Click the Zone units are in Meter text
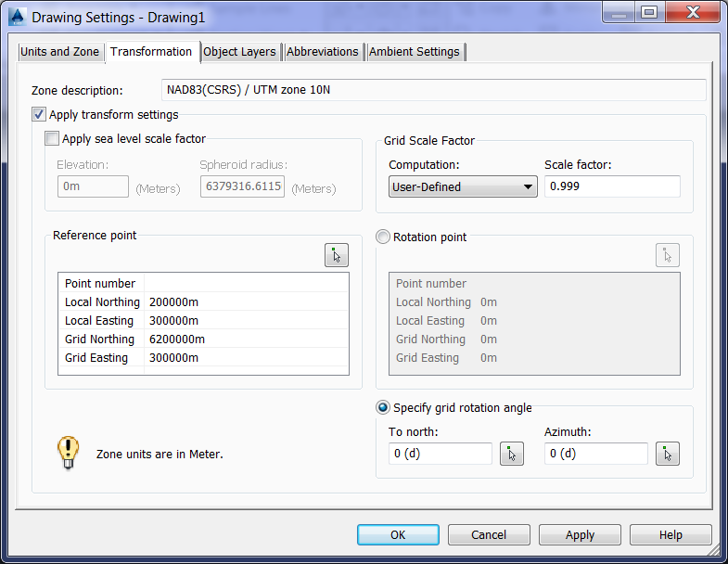Image resolution: width=728 pixels, height=564 pixels. point(160,454)
